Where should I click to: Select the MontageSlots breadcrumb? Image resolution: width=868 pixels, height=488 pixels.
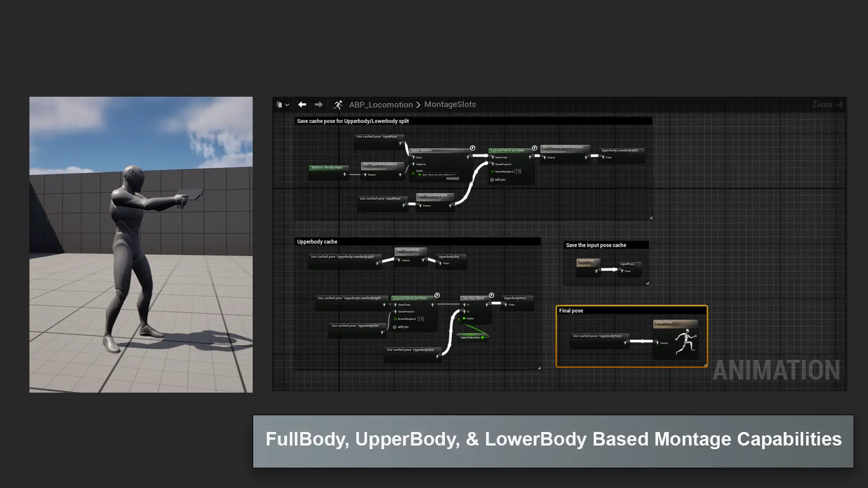click(x=450, y=104)
